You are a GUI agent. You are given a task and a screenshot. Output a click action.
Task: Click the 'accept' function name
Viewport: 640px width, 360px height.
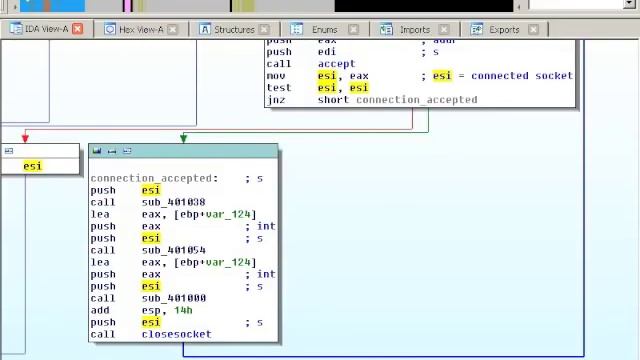tap(336, 64)
